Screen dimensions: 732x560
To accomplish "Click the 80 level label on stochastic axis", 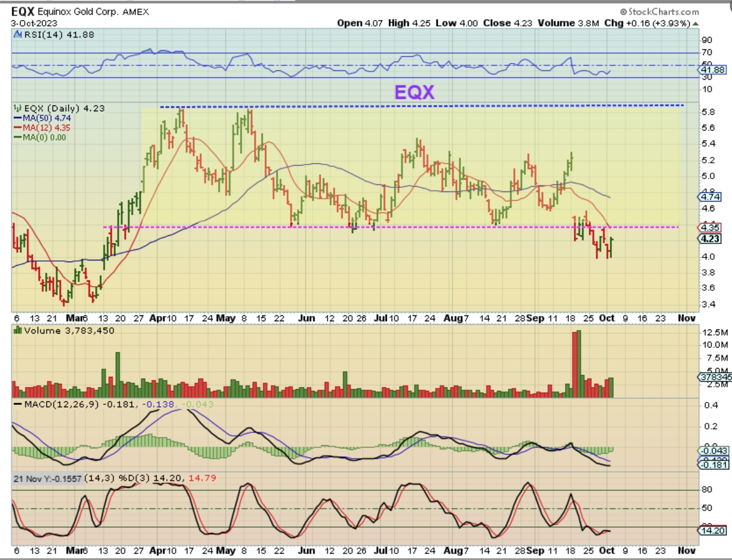I will (707, 489).
